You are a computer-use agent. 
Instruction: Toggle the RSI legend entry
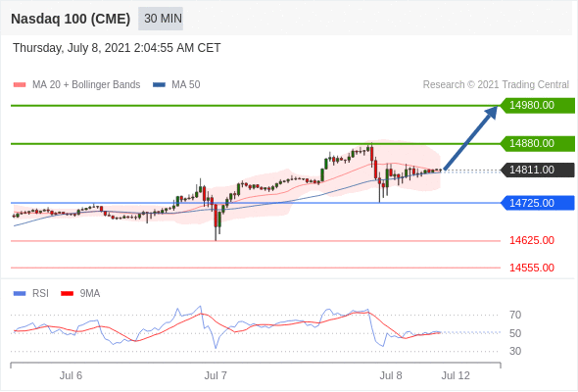tap(31, 294)
